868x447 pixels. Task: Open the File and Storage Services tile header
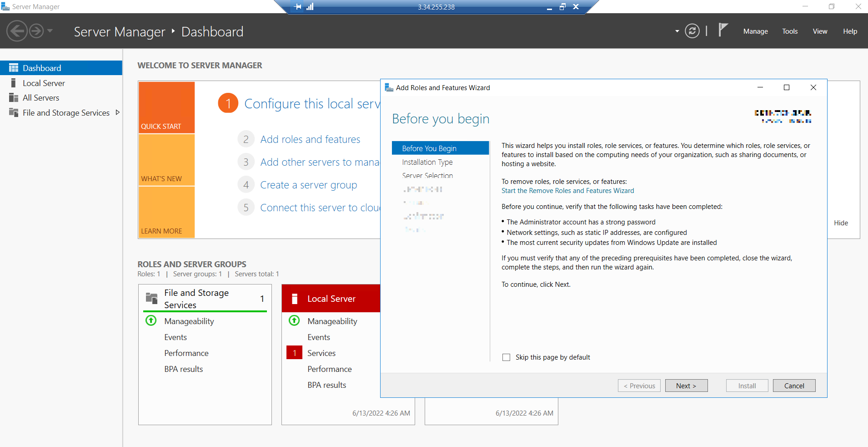(205, 299)
